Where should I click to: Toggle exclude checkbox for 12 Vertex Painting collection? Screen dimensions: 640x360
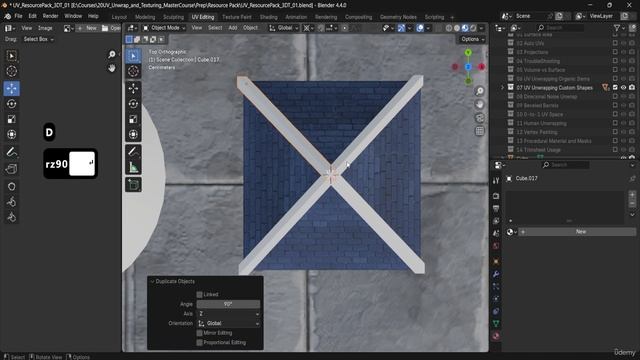click(x=615, y=132)
